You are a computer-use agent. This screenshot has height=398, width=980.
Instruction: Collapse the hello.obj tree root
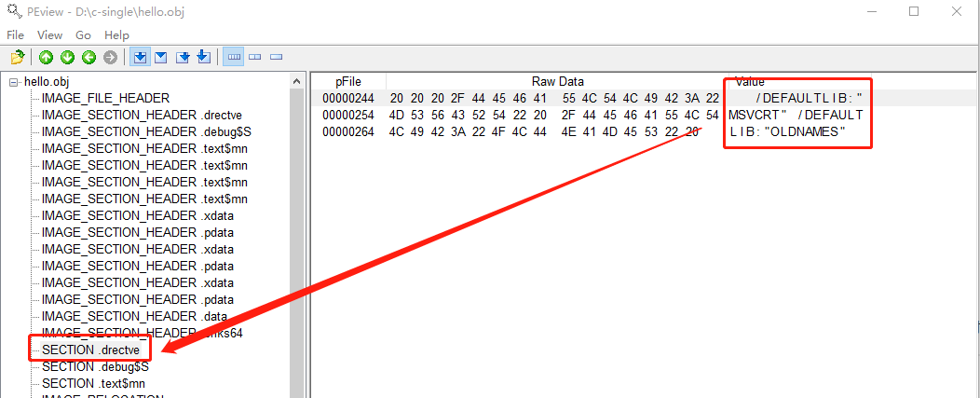click(13, 82)
